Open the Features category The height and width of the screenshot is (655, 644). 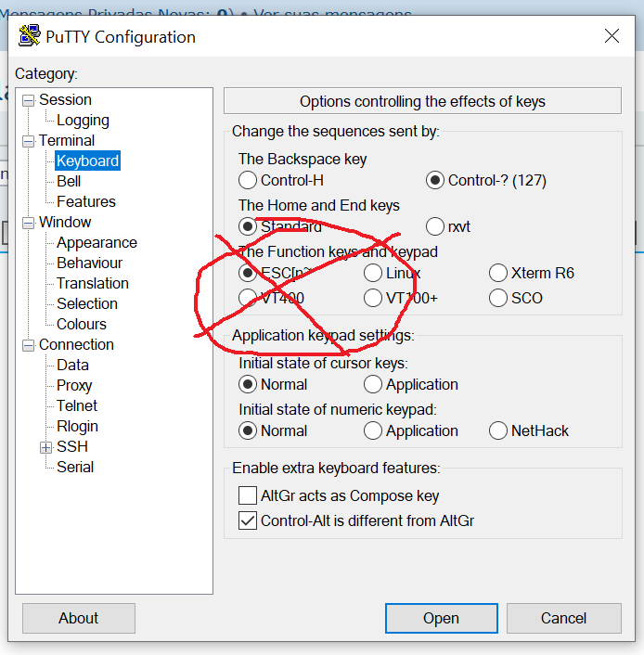(x=86, y=201)
